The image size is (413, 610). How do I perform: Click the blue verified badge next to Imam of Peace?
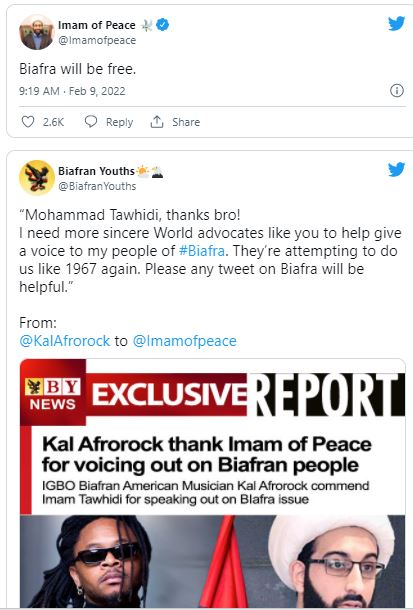coord(163,25)
